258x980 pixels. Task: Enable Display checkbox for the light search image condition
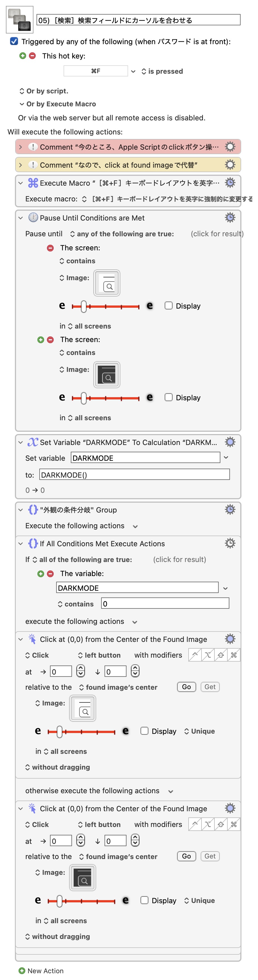point(168,305)
